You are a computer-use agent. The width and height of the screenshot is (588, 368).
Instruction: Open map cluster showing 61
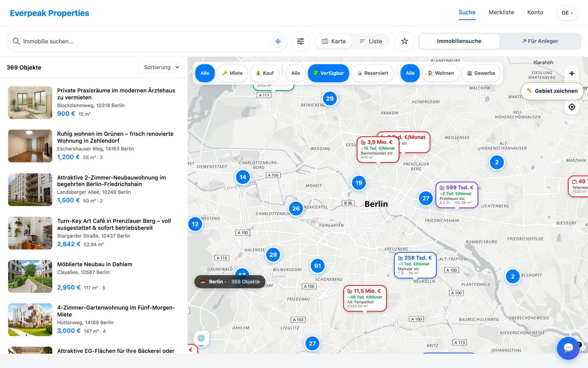pos(318,266)
